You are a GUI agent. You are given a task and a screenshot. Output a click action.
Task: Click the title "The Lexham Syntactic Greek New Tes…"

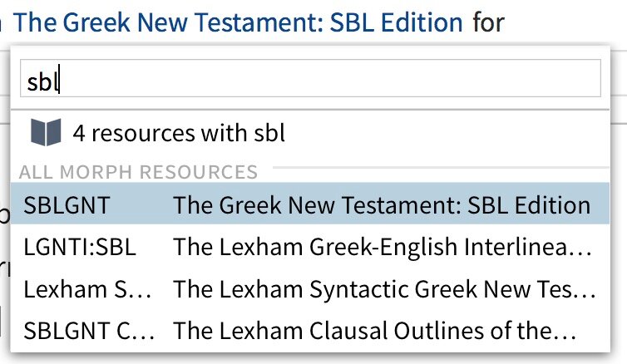tap(385, 289)
